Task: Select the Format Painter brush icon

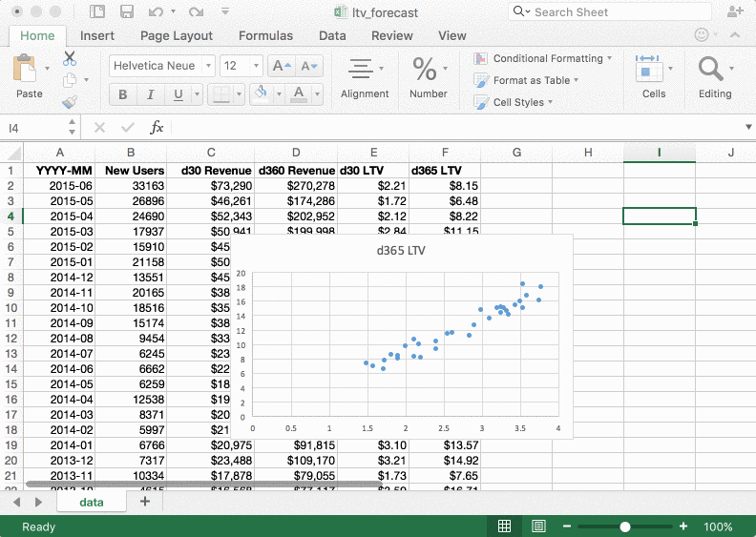Action: pos(70,102)
